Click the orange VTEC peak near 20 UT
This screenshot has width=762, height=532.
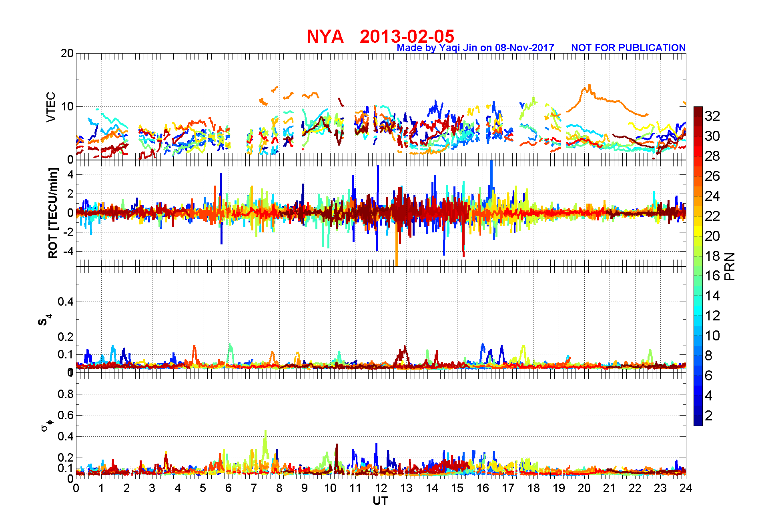coord(589,86)
